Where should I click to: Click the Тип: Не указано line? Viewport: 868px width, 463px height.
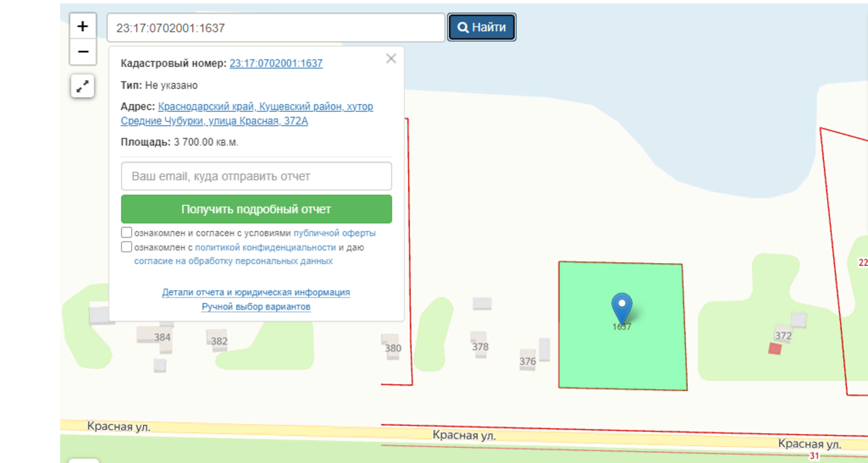tap(159, 85)
